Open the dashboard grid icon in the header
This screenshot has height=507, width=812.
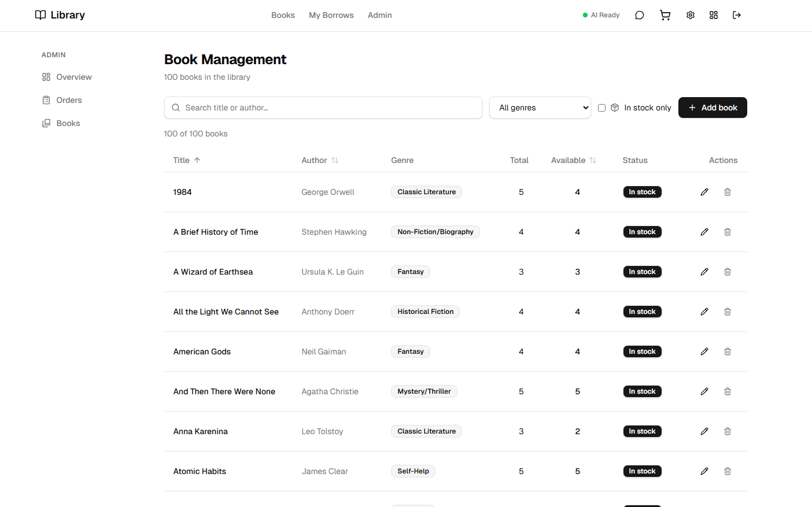pyautogui.click(x=713, y=15)
